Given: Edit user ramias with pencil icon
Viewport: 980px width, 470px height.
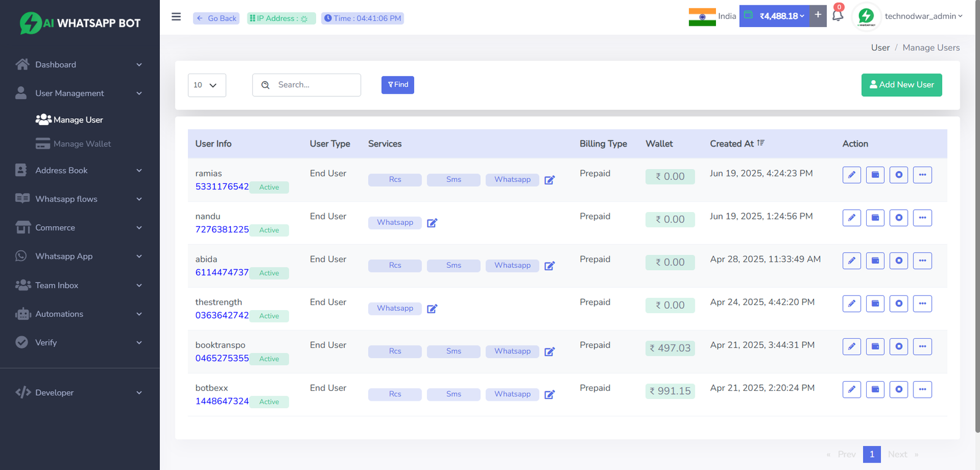Looking at the screenshot, I should tap(851, 175).
